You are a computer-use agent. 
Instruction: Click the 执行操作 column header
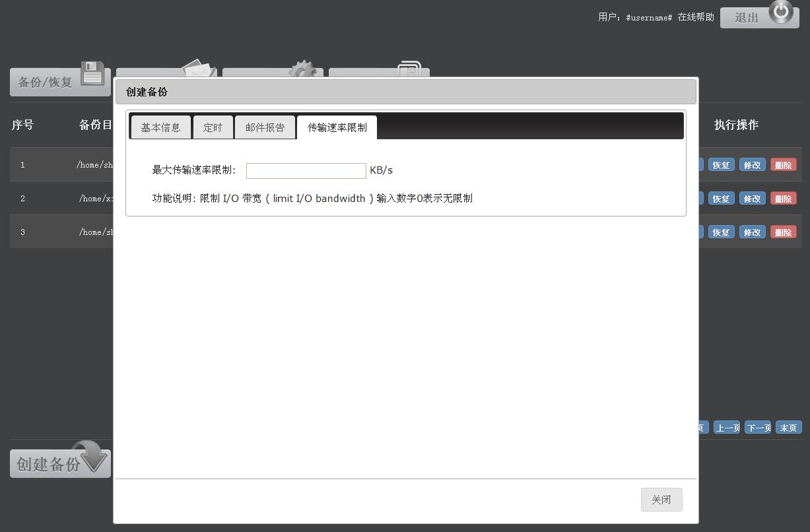[736, 125]
